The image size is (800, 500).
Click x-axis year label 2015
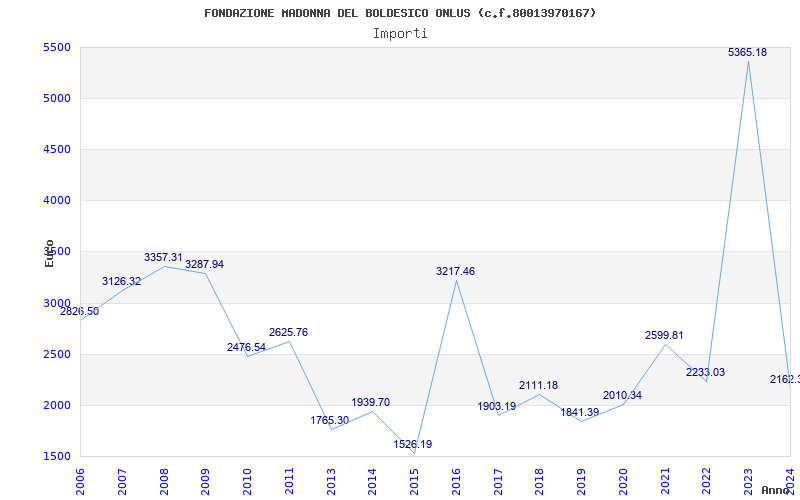(x=415, y=481)
